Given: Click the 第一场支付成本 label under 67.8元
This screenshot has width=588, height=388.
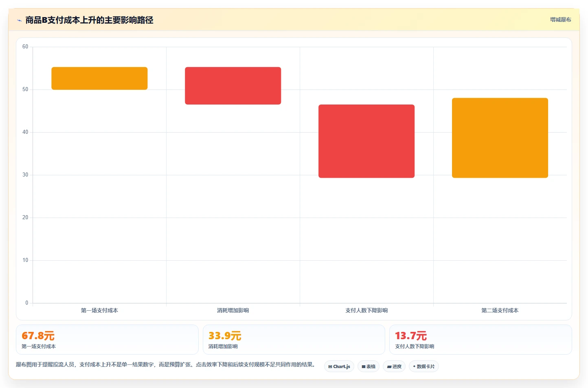Looking at the screenshot, I should click(x=39, y=347).
